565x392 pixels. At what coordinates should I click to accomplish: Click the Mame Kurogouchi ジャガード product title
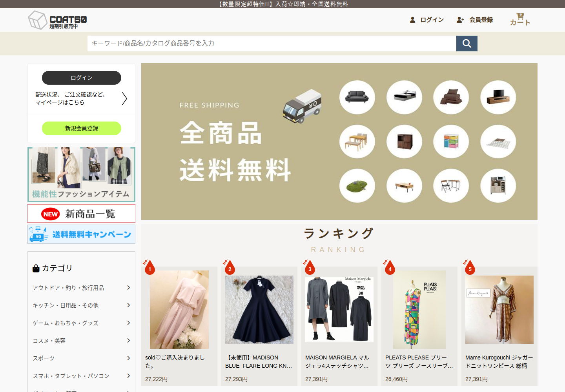pos(499,361)
